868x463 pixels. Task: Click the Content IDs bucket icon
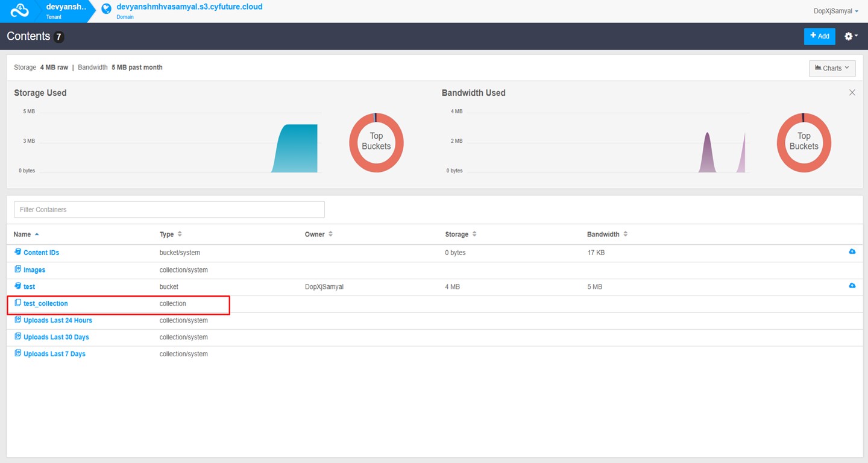pyautogui.click(x=17, y=252)
